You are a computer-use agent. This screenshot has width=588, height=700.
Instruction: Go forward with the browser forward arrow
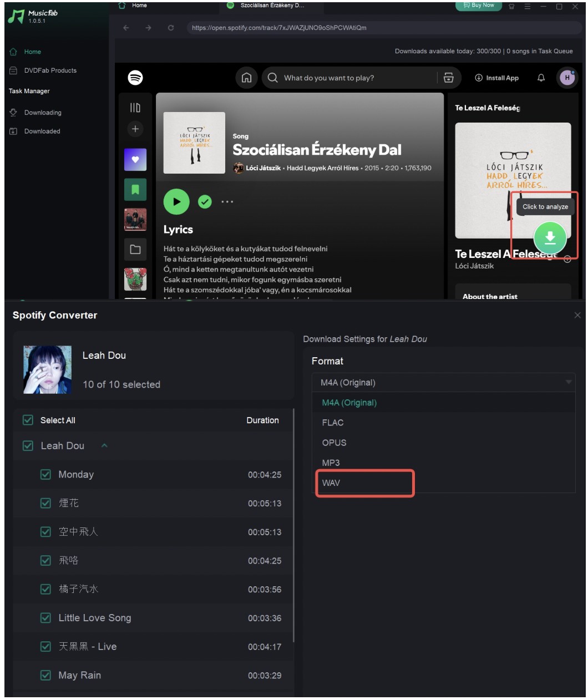148,28
